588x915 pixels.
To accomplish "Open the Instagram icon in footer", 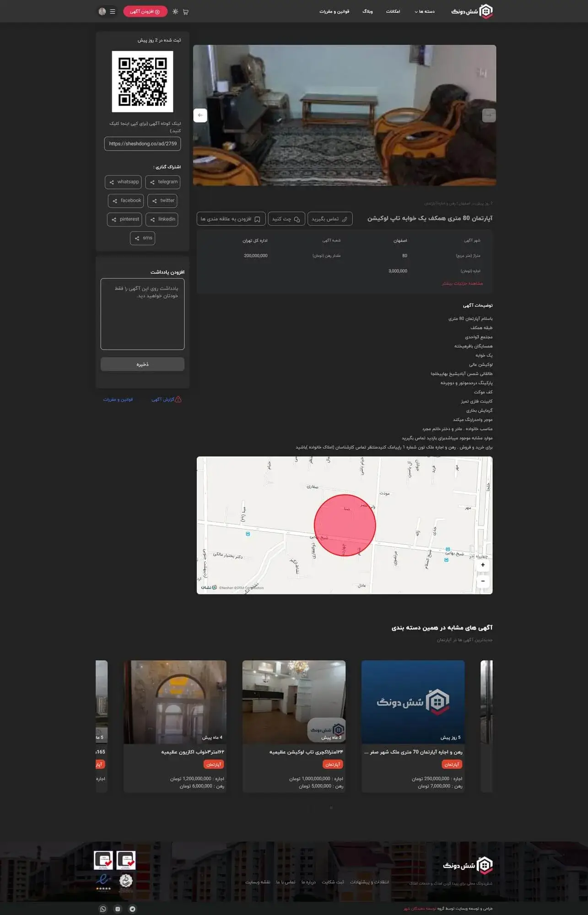I will click(x=118, y=909).
